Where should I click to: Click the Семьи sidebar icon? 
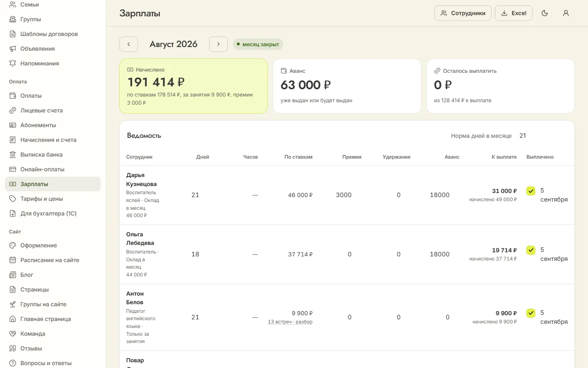coord(13,4)
